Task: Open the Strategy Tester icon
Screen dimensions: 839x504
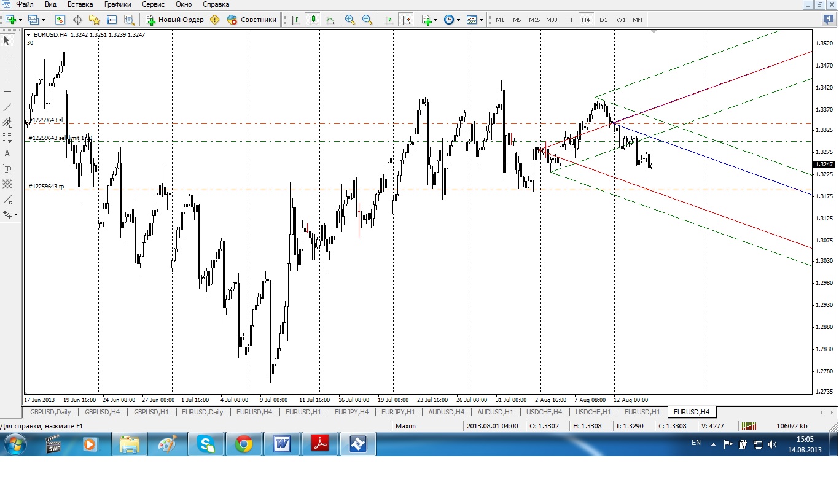Action: [129, 20]
